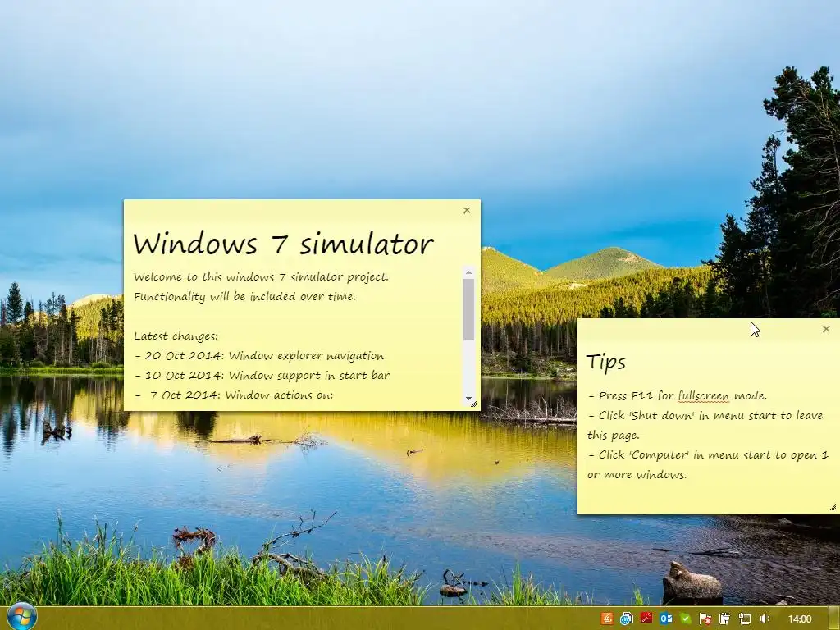Screen dimensions: 840x630
Task: Click scroll down arrow in simulator note
Action: 468,399
